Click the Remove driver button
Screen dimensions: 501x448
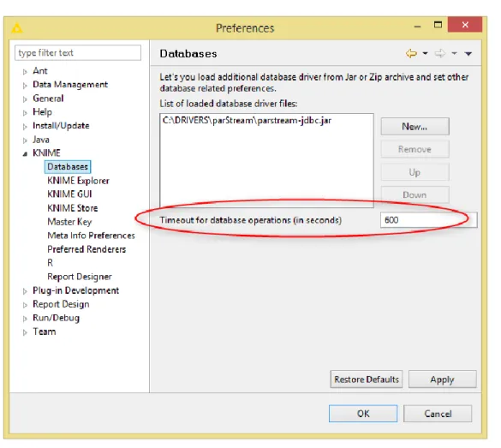[415, 149]
